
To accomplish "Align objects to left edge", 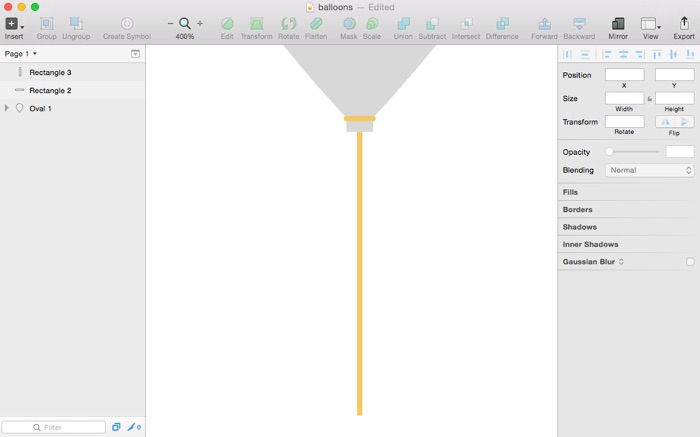I will pos(607,54).
